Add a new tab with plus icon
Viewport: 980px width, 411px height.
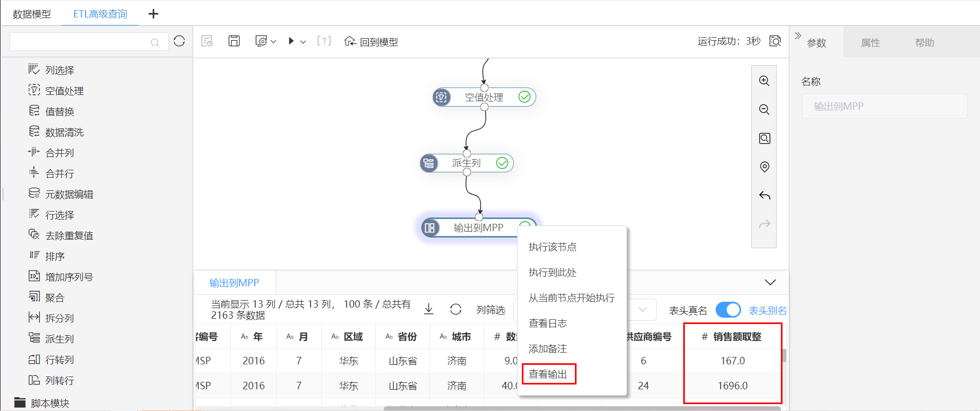click(x=153, y=14)
